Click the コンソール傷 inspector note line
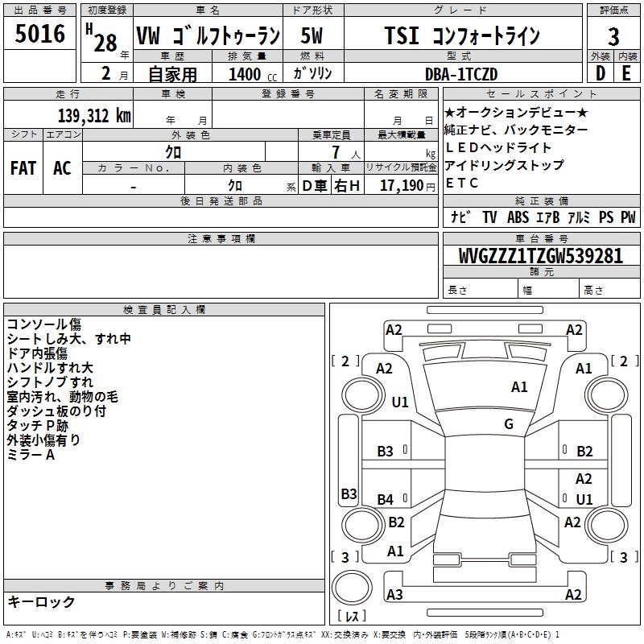The image size is (644, 644). point(43,324)
